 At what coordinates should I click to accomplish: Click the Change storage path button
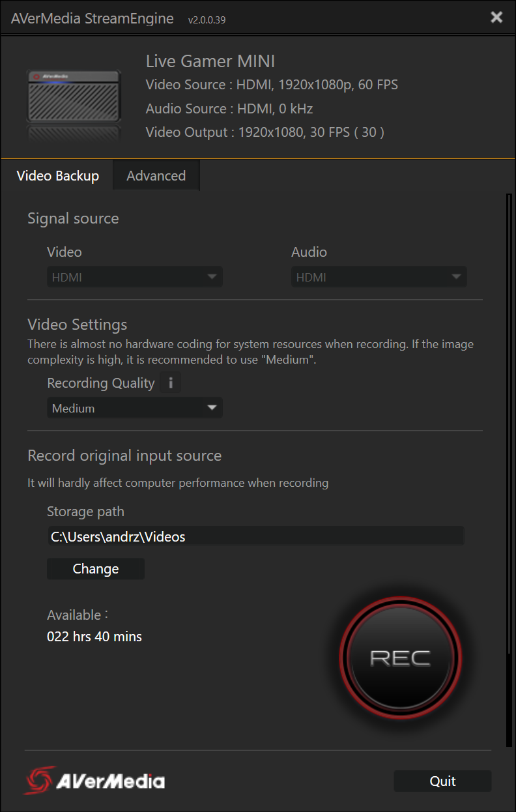click(96, 569)
